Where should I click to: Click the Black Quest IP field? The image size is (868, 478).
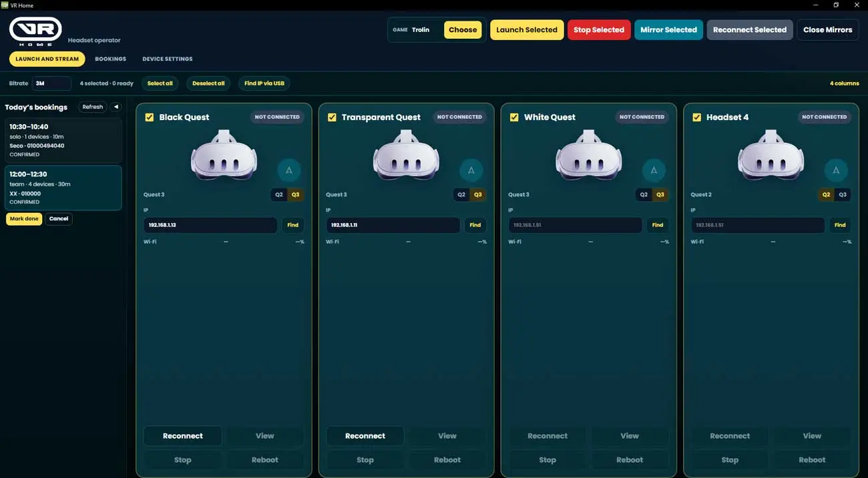point(210,225)
